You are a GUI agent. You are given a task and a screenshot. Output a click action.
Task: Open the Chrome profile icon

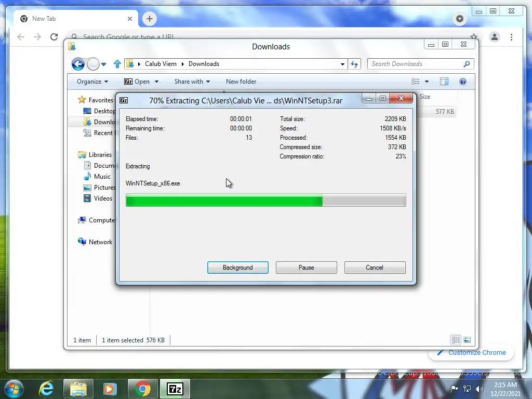(495, 37)
